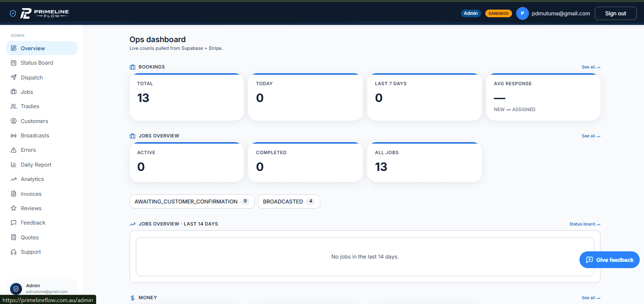
Task: Go to Quotes in sidebar
Action: click(42, 237)
